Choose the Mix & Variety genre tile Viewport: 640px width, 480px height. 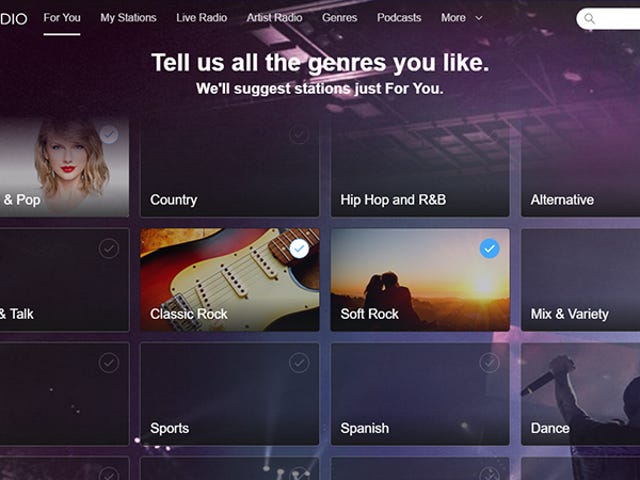(580, 280)
